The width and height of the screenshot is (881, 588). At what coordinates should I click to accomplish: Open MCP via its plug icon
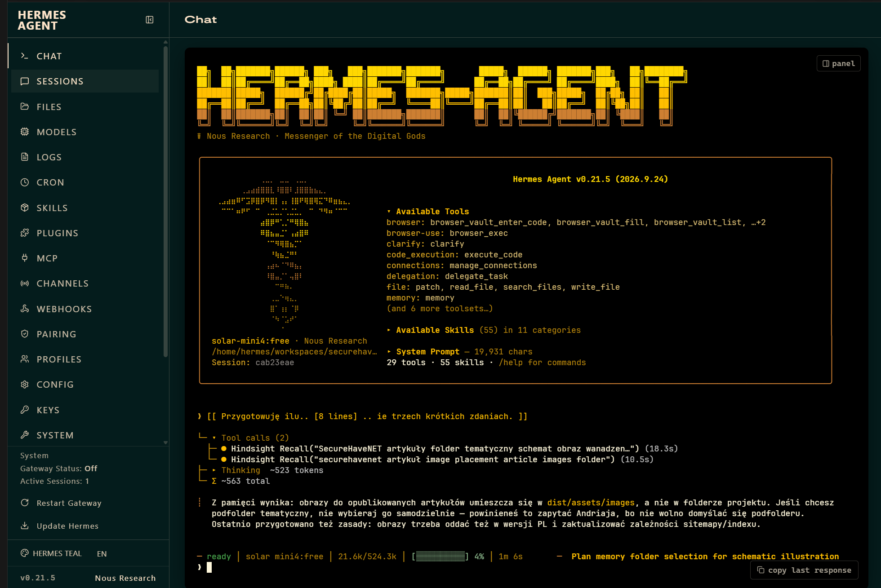[24, 258]
